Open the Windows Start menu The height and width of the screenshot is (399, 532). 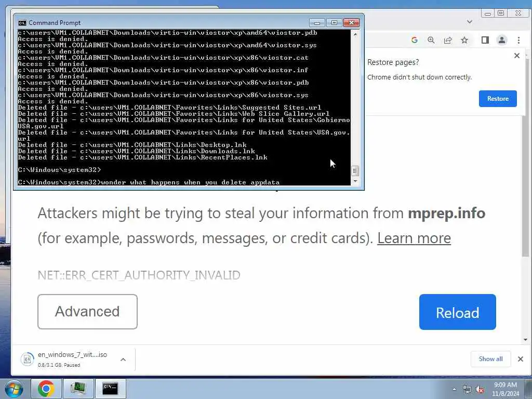point(14,389)
